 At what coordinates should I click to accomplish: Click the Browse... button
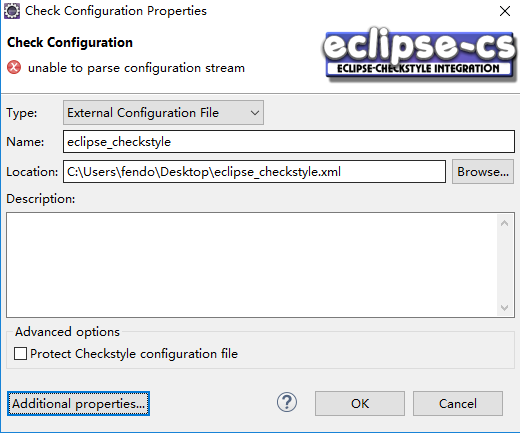click(x=483, y=172)
